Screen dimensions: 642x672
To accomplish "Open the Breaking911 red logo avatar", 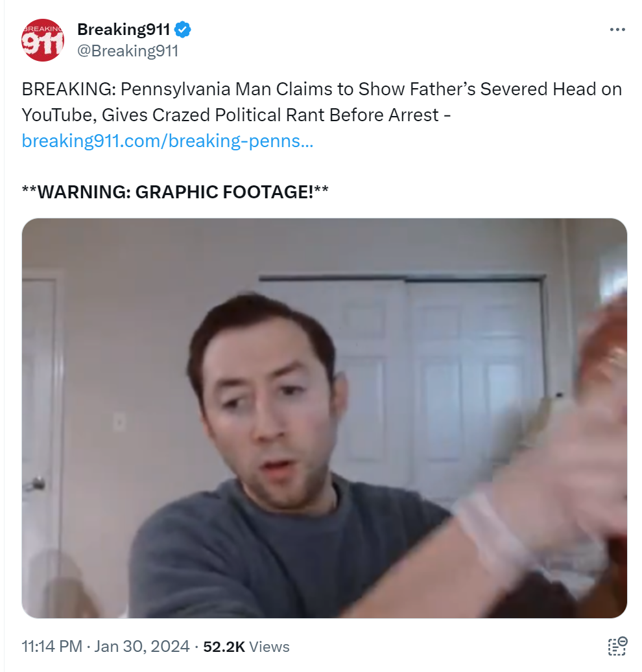I will point(42,40).
